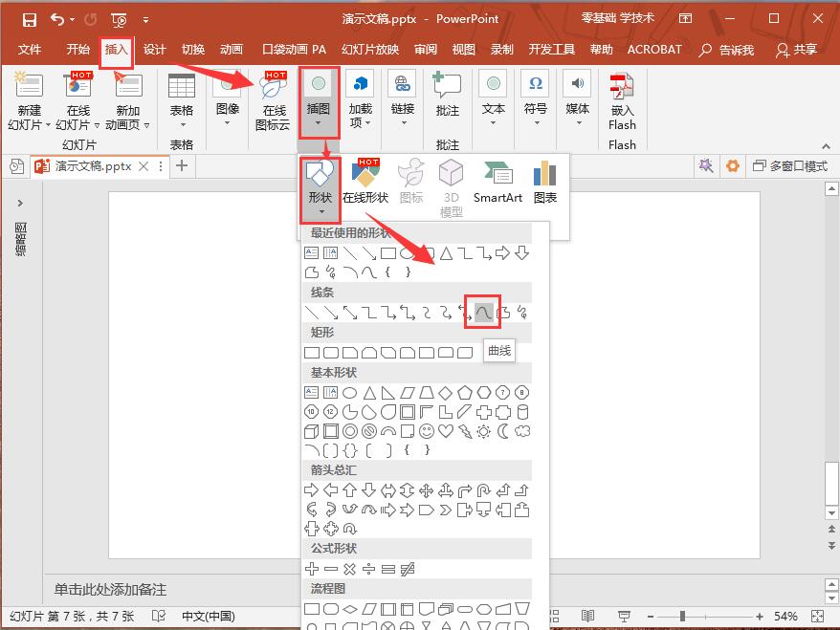840x630 pixels.
Task: Pick the Not Equal sign shape
Action: [x=408, y=569]
